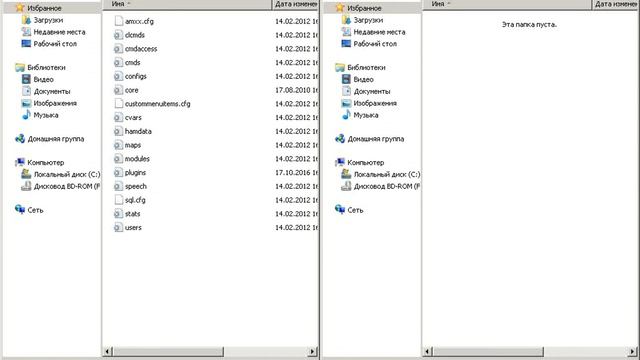The width and height of the screenshot is (640, 360).
Task: Open Компьютер in left window sidebar
Action: click(46, 162)
